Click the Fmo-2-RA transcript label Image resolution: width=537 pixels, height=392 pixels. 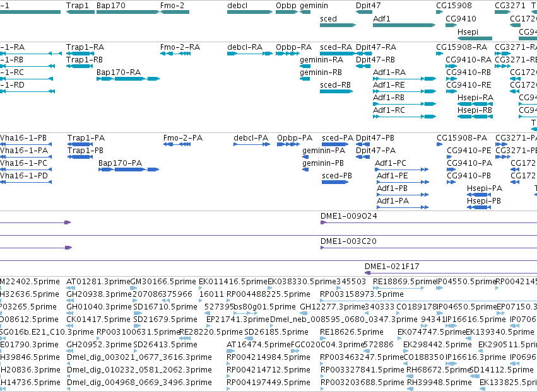point(180,47)
